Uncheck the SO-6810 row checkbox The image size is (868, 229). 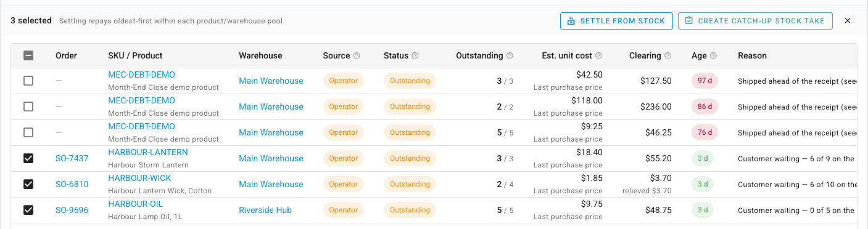tap(28, 184)
